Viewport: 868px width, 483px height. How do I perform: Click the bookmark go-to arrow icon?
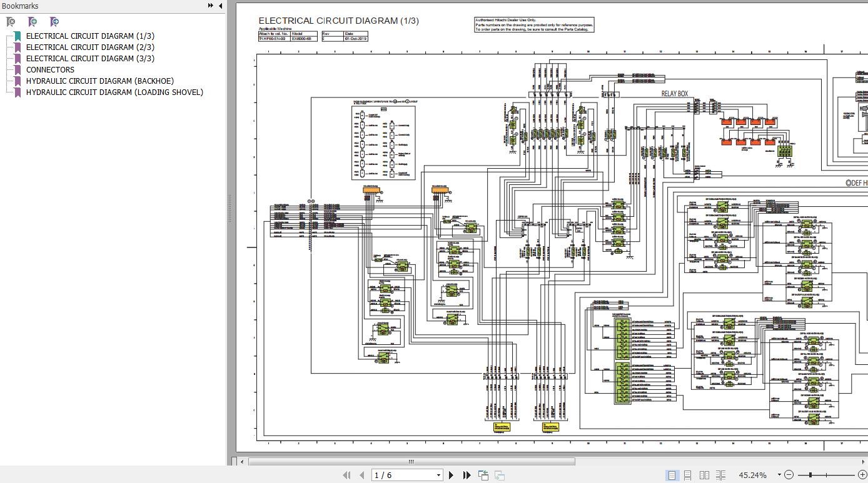pos(54,22)
